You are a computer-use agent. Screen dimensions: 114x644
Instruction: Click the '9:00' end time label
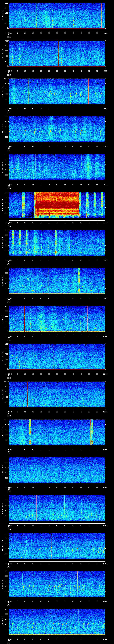[x=105, y=298]
